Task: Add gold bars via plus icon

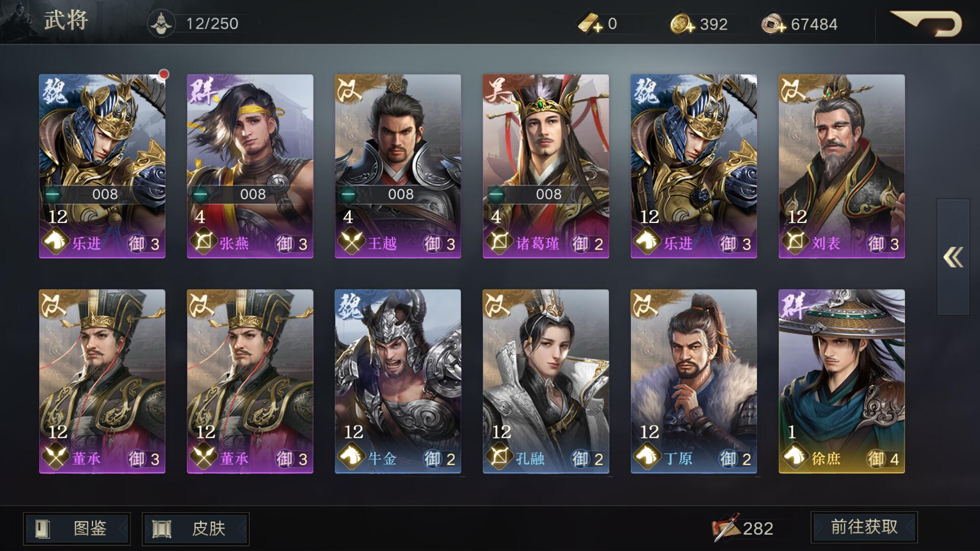Action: point(591,24)
